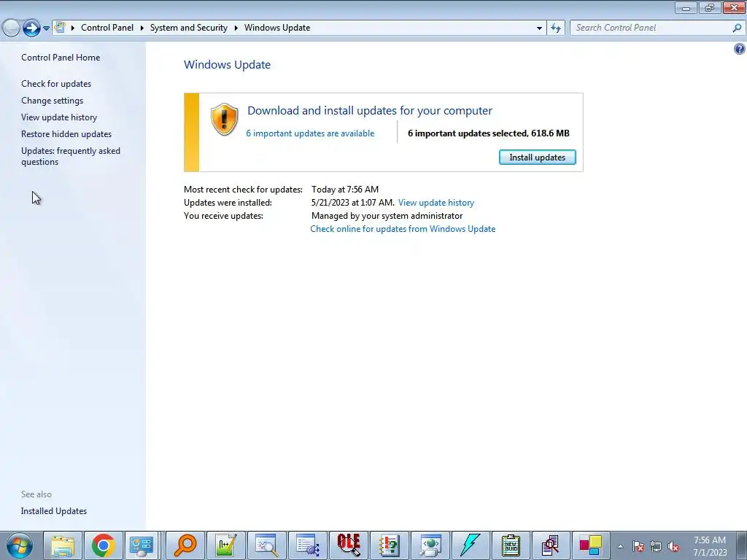The width and height of the screenshot is (747, 560).
Task: Show hidden tray icons arrow
Action: (620, 546)
